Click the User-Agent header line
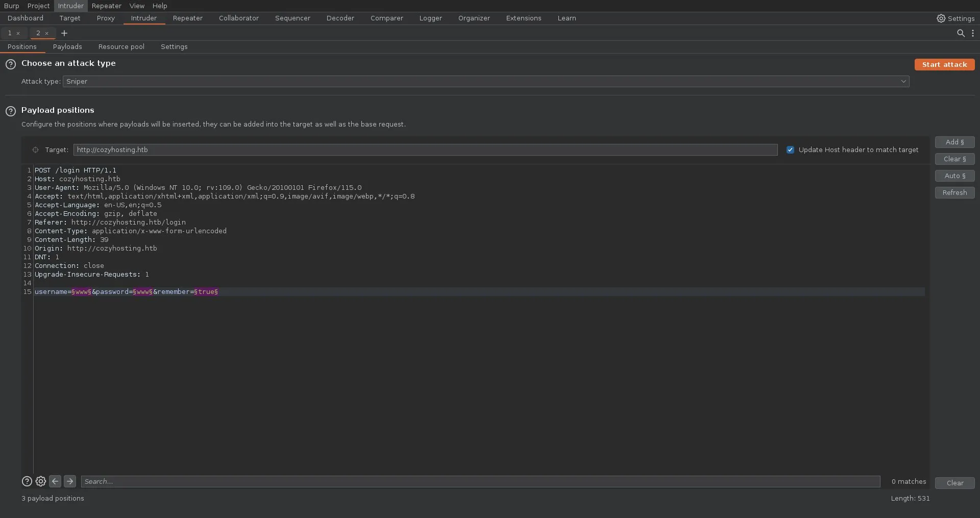Image resolution: width=980 pixels, height=518 pixels. pyautogui.click(x=198, y=188)
